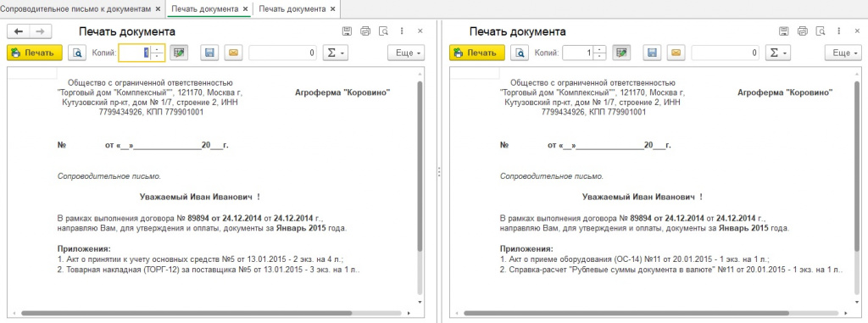This screenshot has height=323, width=868.
Task: Focus Копий input field in right window
Action: [x=578, y=53]
